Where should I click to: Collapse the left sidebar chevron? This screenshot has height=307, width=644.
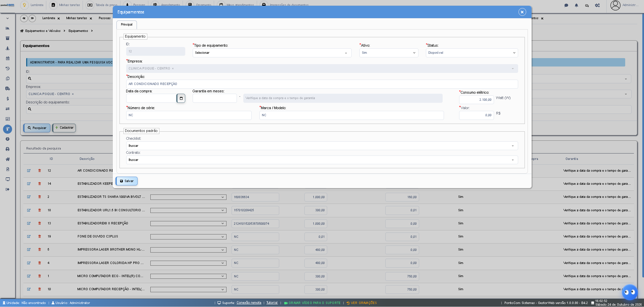pos(8,18)
